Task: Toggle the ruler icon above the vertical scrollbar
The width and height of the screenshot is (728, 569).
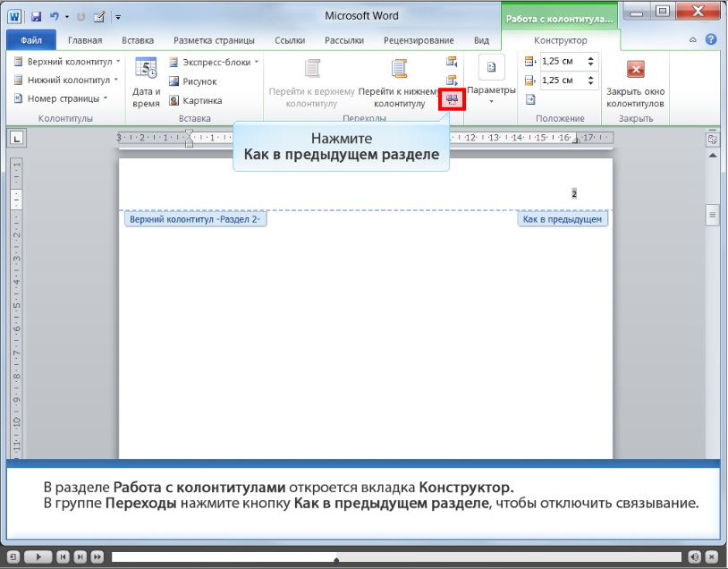Action: click(x=712, y=139)
